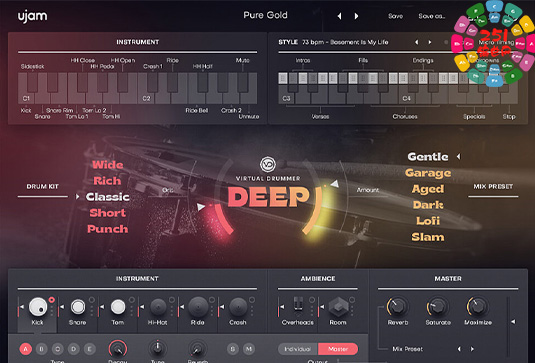Click the Tune knob
The width and height of the screenshot is (535, 363).
[x=157, y=349]
